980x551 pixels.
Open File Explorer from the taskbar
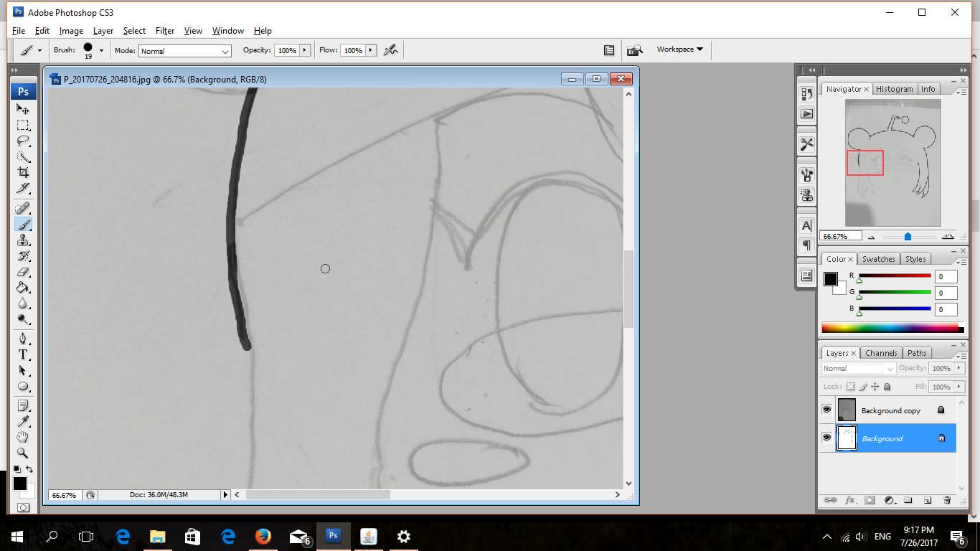pos(157,537)
